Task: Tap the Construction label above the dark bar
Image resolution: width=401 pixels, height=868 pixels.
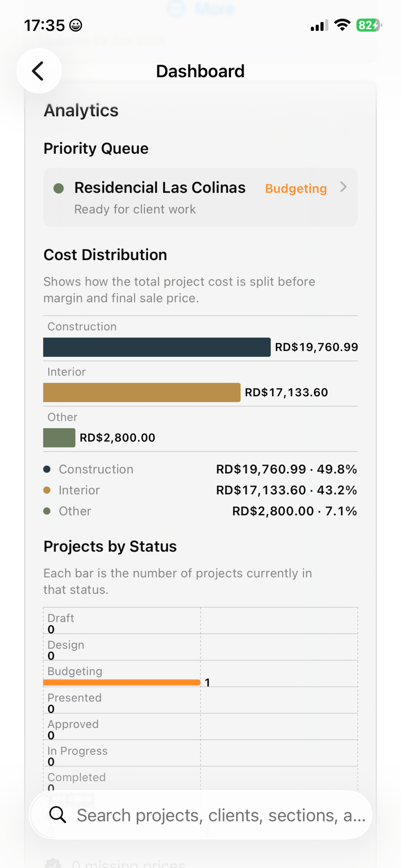Action: pyautogui.click(x=82, y=327)
